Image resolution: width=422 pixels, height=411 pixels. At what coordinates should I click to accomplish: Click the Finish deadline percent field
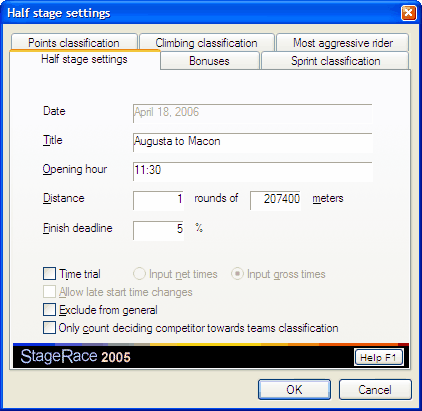158,230
